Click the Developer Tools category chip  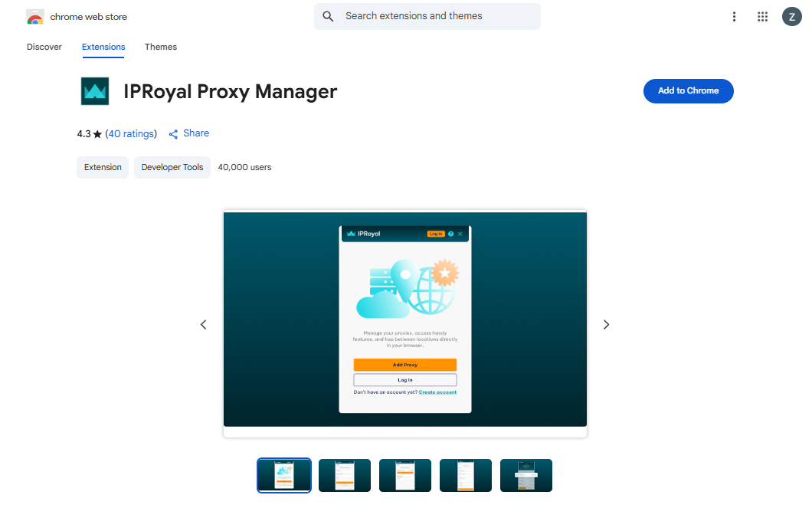pos(172,167)
